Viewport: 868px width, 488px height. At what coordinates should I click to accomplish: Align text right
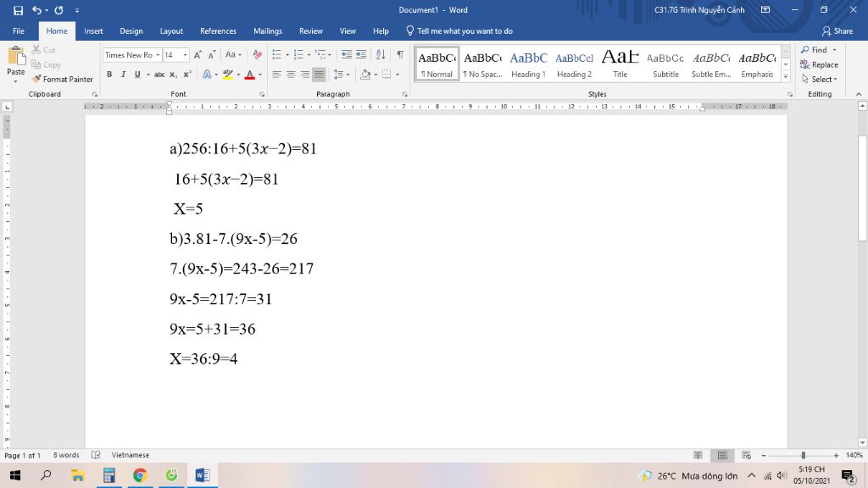pos(305,75)
